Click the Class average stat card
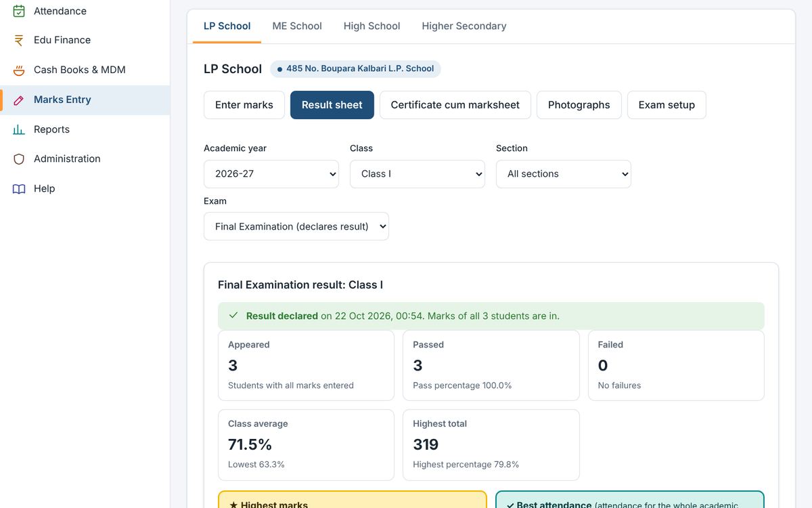812x508 pixels. coord(306,445)
